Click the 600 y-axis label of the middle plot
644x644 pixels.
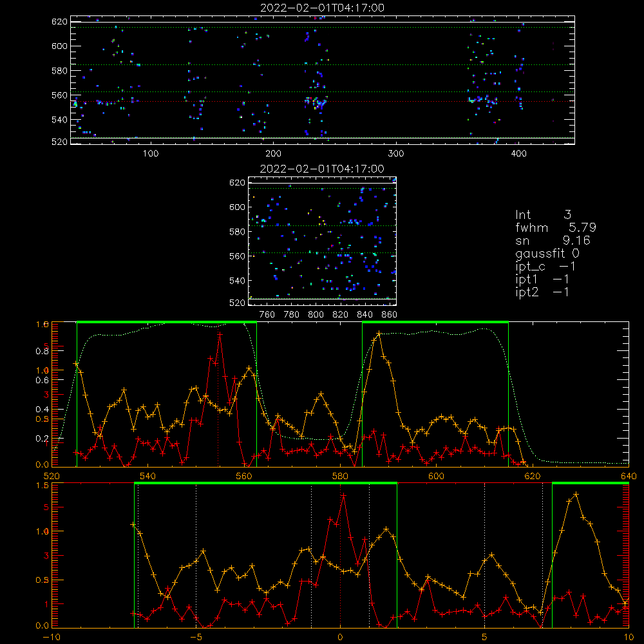tap(237, 207)
